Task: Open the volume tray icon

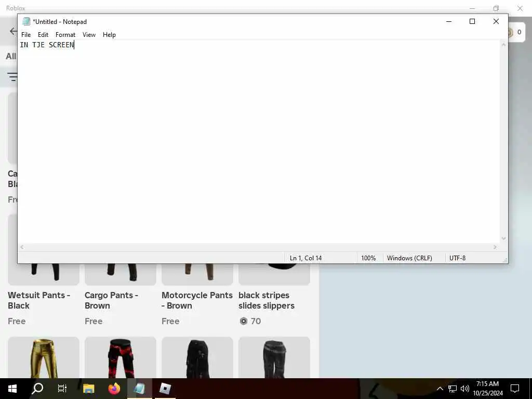Action: (465, 389)
